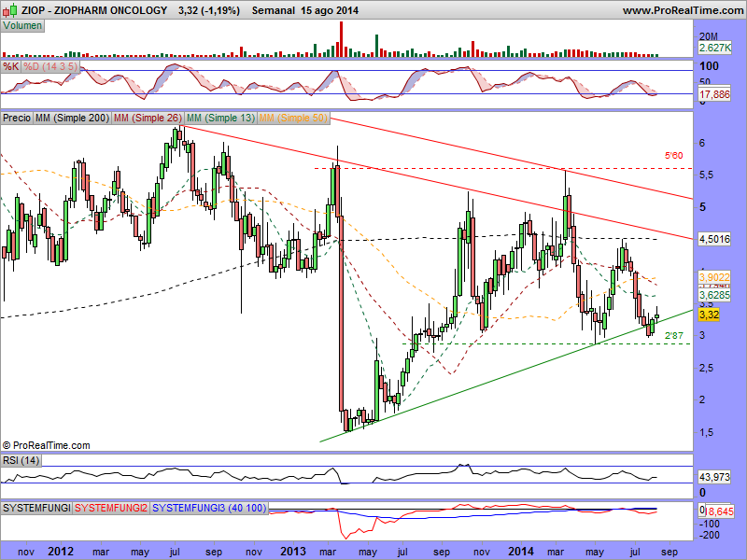Click the 4,5016 moving average price tag

[714, 239]
